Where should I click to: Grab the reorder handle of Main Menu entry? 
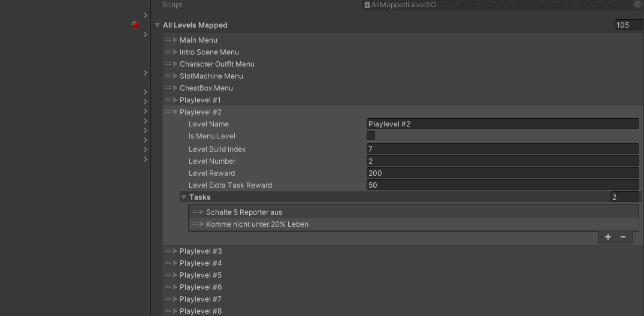(x=168, y=40)
